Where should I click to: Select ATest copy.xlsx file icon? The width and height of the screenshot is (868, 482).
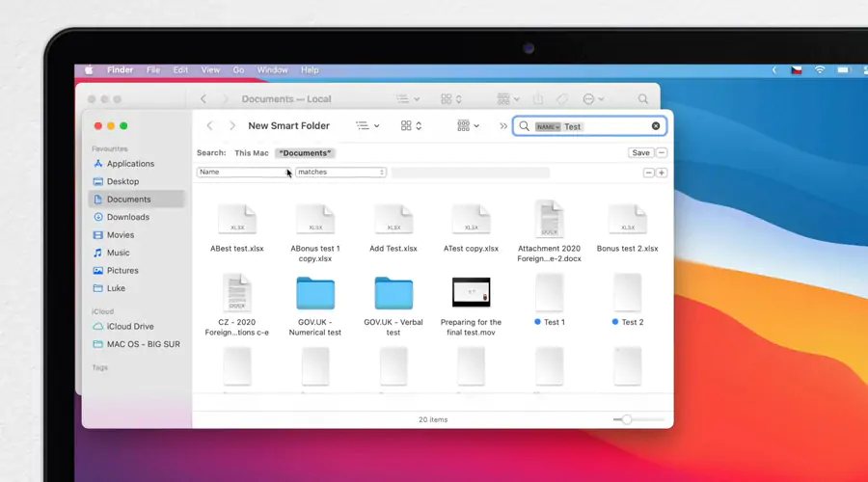471,219
